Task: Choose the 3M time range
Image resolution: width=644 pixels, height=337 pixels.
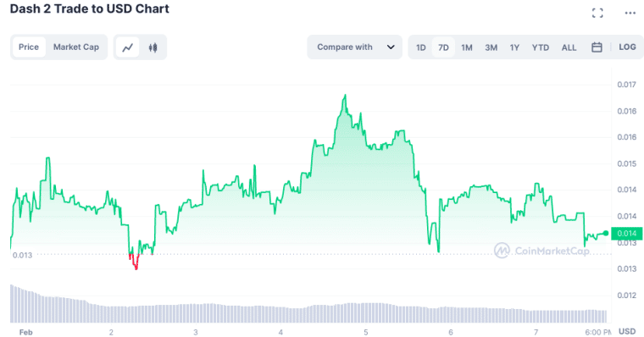Action: coord(491,47)
